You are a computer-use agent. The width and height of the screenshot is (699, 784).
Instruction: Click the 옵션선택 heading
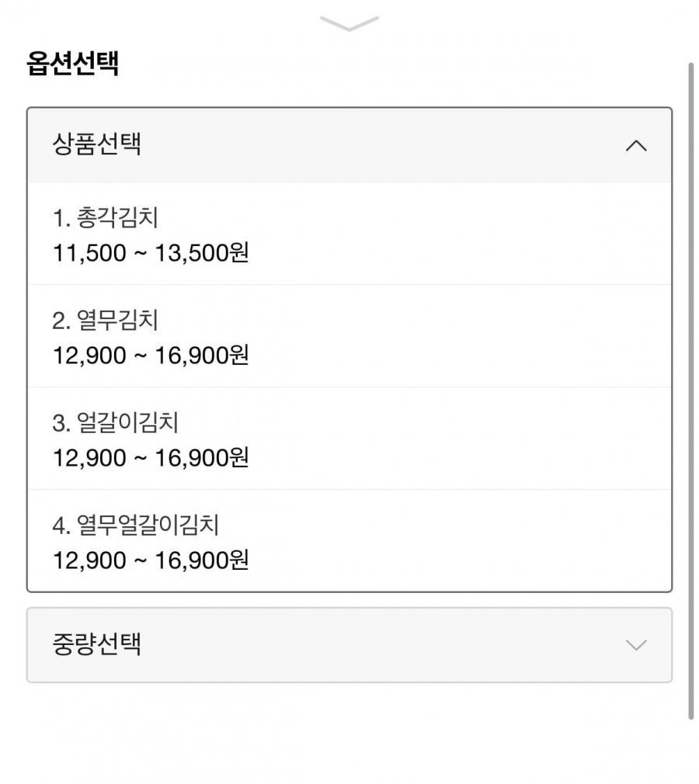[x=72, y=63]
